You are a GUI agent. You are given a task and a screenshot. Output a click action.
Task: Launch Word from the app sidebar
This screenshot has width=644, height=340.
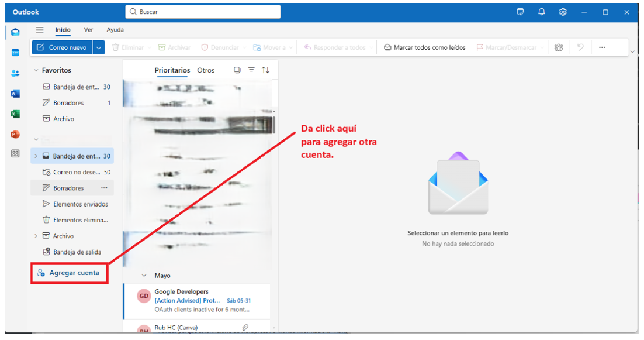[x=15, y=94]
